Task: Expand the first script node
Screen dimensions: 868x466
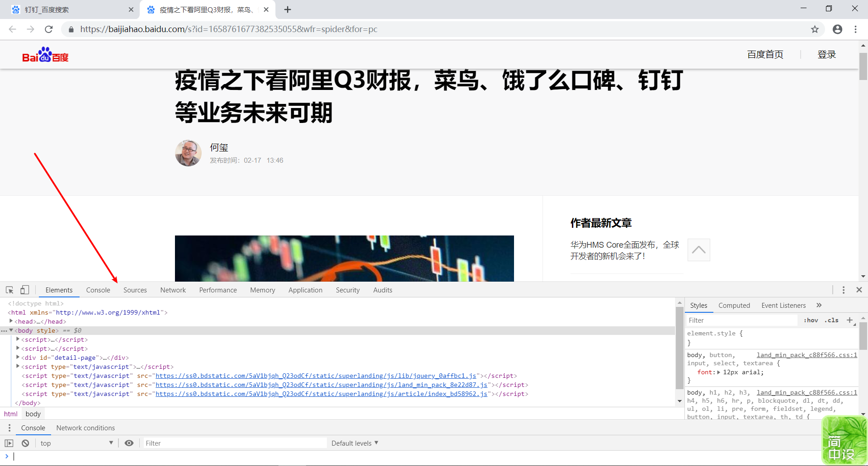Action: click(18, 339)
